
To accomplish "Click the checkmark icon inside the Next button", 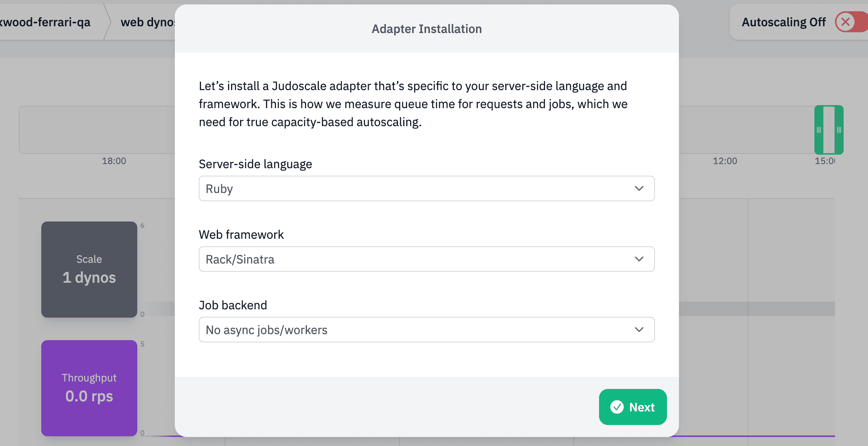I will tap(618, 407).
